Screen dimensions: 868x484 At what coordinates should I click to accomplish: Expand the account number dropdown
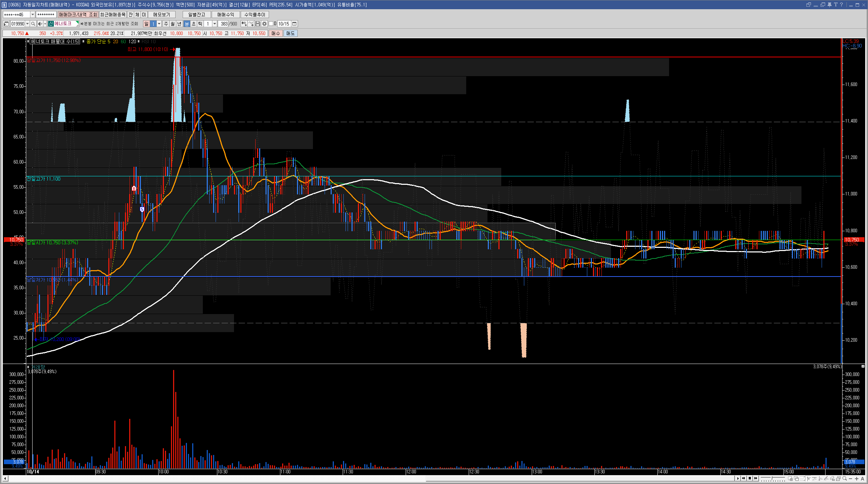click(33, 15)
